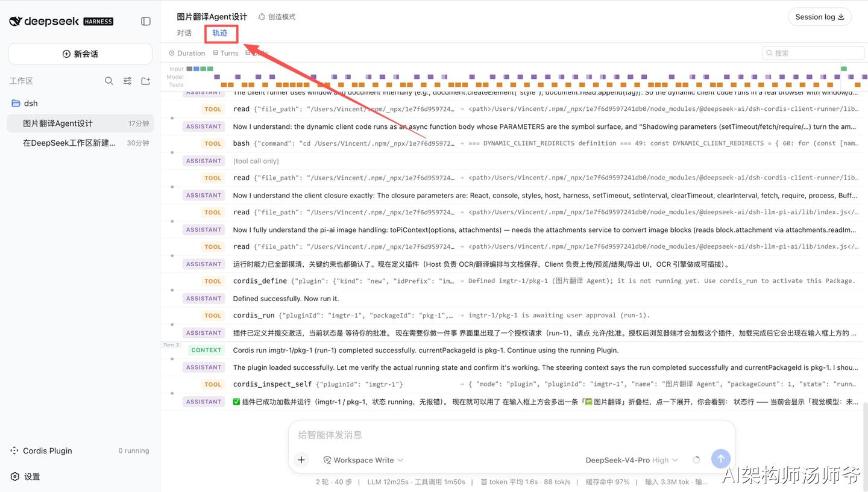Select the 'Defined successfully. Now run it.' row

512,299
